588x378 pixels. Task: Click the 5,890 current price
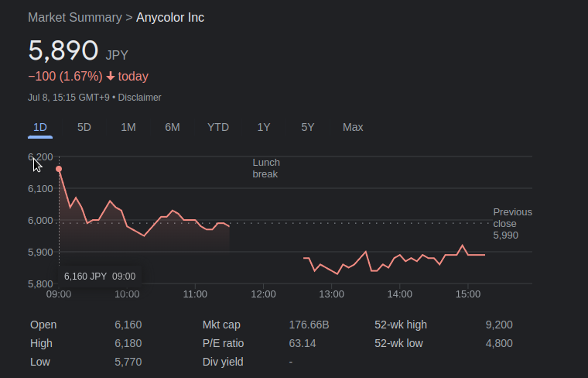click(x=63, y=50)
